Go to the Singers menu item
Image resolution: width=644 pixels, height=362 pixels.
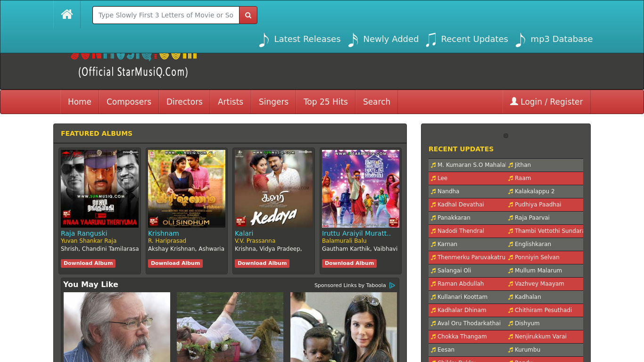273,102
